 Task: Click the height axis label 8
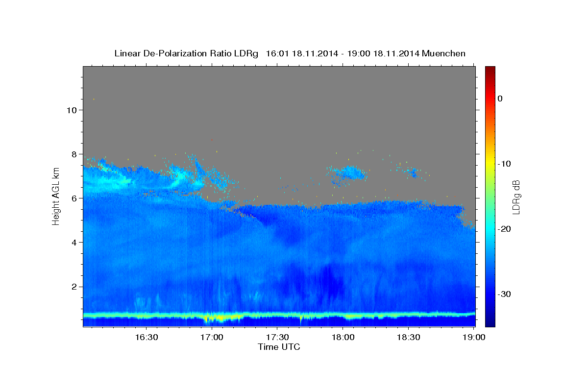[73, 154]
